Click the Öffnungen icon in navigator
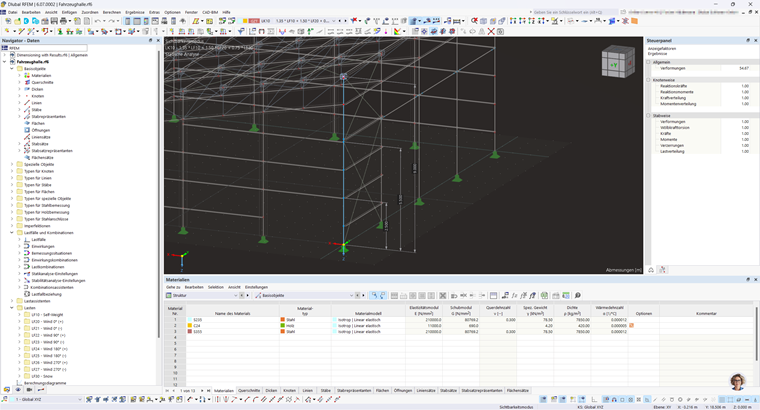Screen dimensions: 760x410 pyautogui.click(x=27, y=130)
